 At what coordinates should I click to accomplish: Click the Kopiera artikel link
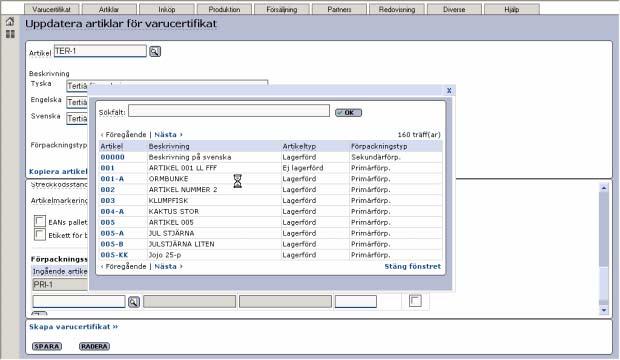pos(58,171)
